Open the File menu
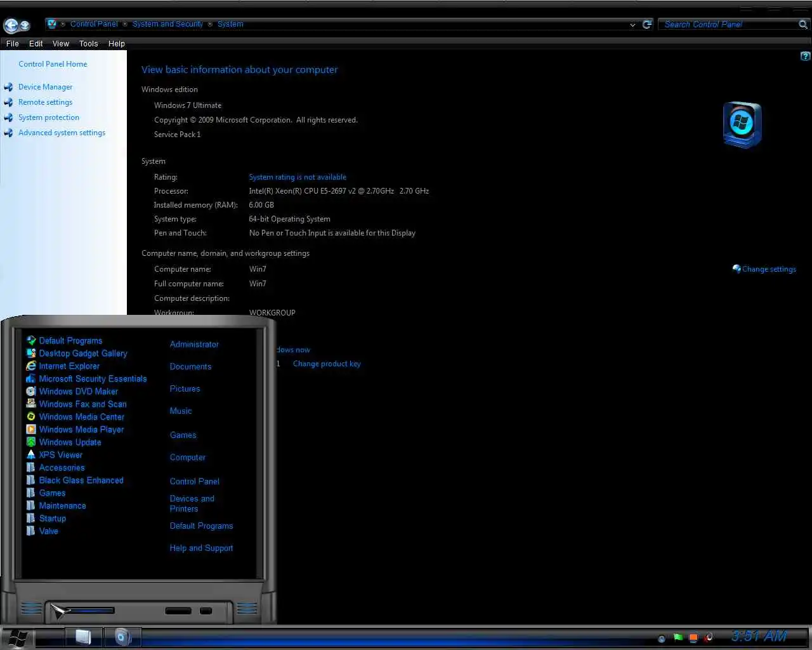Viewport: 812px width, 650px height. pyautogui.click(x=13, y=44)
